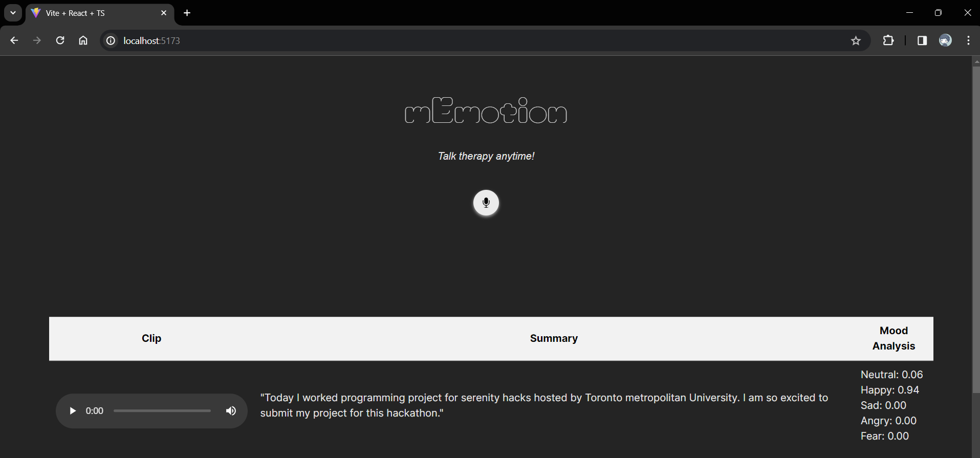This screenshot has width=980, height=458.
Task: Reload the localhost page
Action: tap(60, 40)
